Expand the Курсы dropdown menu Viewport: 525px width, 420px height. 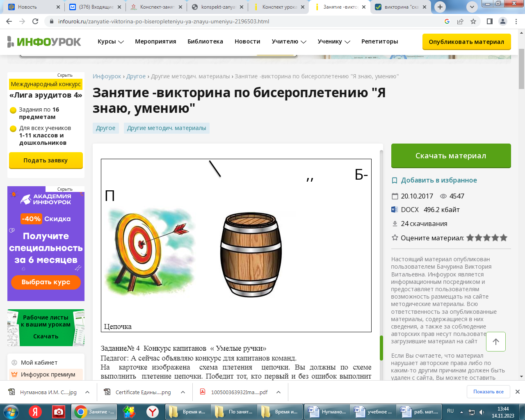[110, 41]
